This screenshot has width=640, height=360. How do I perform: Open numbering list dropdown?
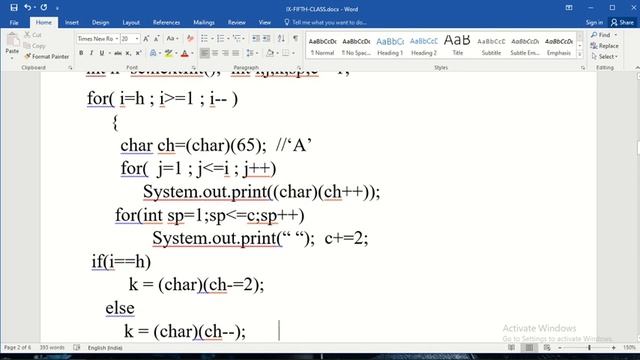pos(228,38)
